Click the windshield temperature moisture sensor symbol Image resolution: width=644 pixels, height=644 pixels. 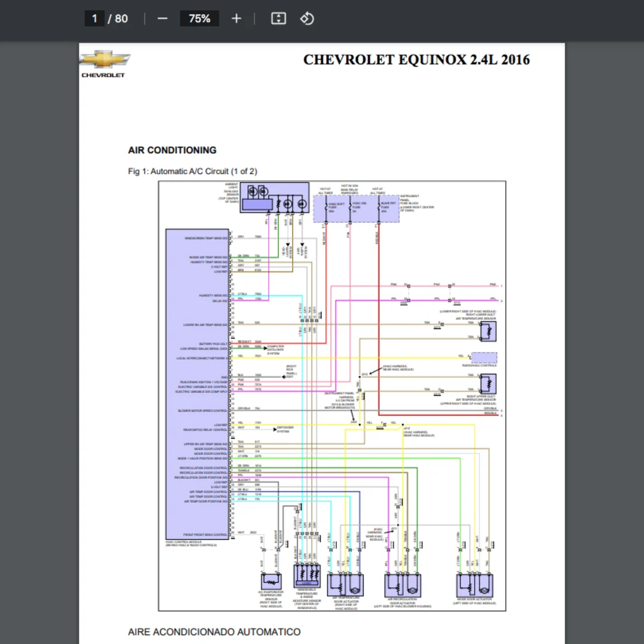pos(307,575)
